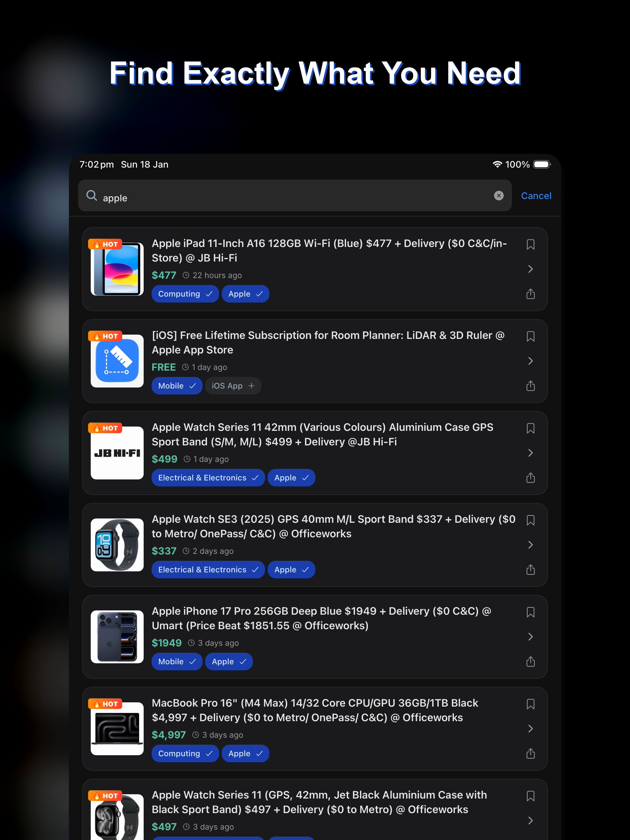630x840 pixels.
Task: Tap the Room Planner app icon thumbnail
Action: (x=117, y=361)
